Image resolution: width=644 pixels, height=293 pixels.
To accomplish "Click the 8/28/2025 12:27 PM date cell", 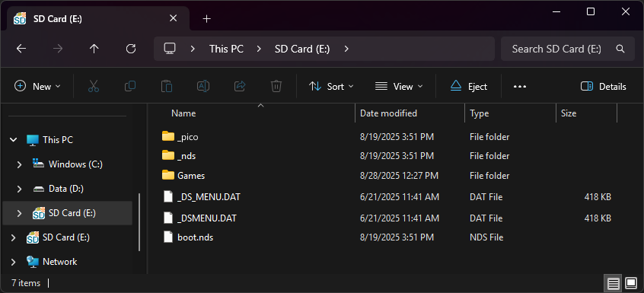I will [399, 176].
